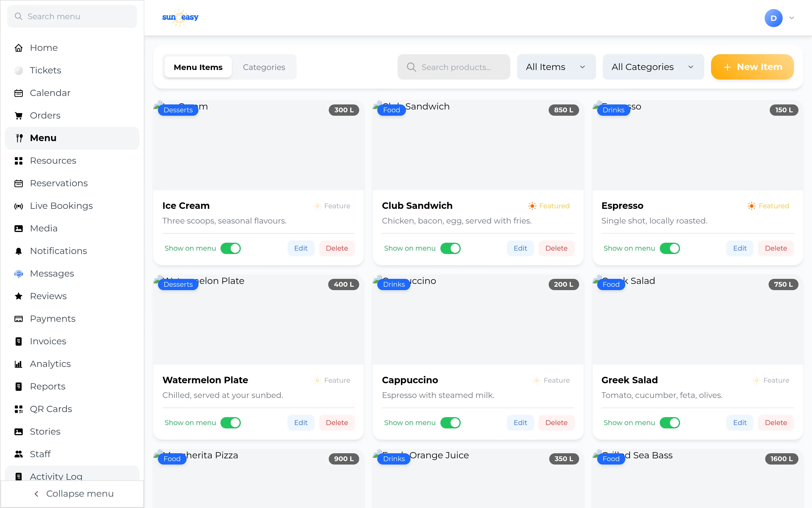Click the Staff people icon
The width and height of the screenshot is (812, 508).
(19, 454)
